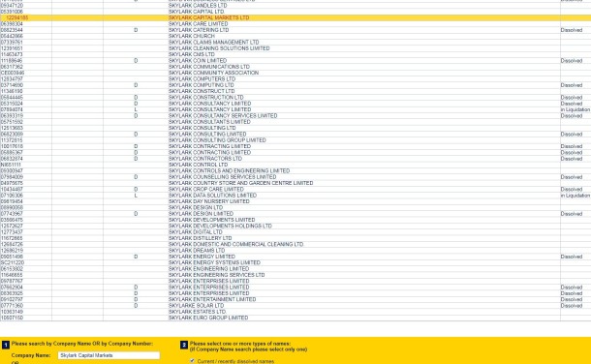Open SKYLARK CAPITAL LTD entry

click(x=196, y=12)
